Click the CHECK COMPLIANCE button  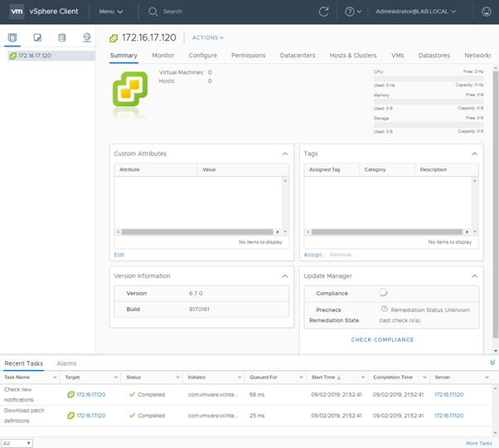(x=382, y=340)
